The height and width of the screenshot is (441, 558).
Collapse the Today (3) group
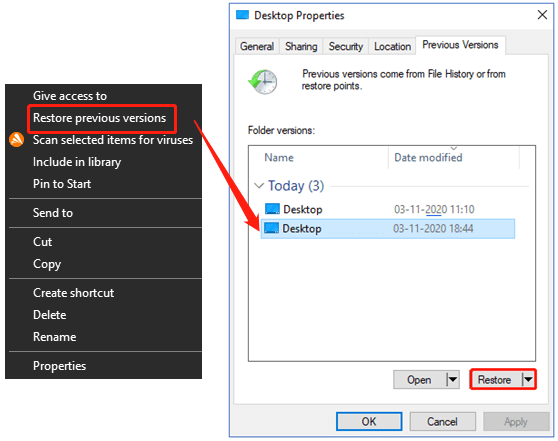click(x=259, y=185)
